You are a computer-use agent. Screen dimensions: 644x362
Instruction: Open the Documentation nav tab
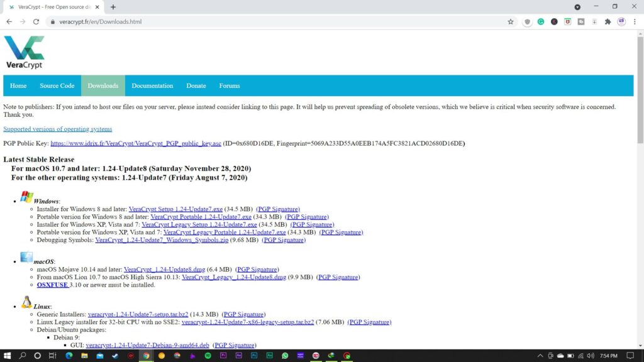152,85
